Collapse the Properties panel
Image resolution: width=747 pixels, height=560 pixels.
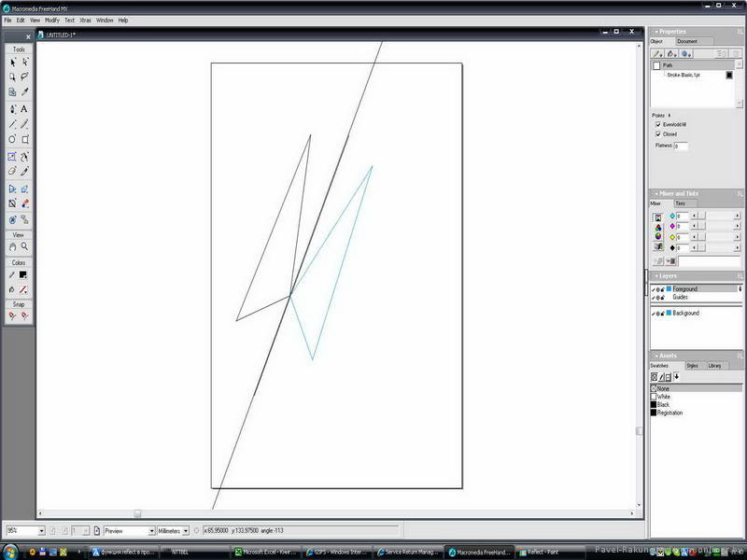656,32
